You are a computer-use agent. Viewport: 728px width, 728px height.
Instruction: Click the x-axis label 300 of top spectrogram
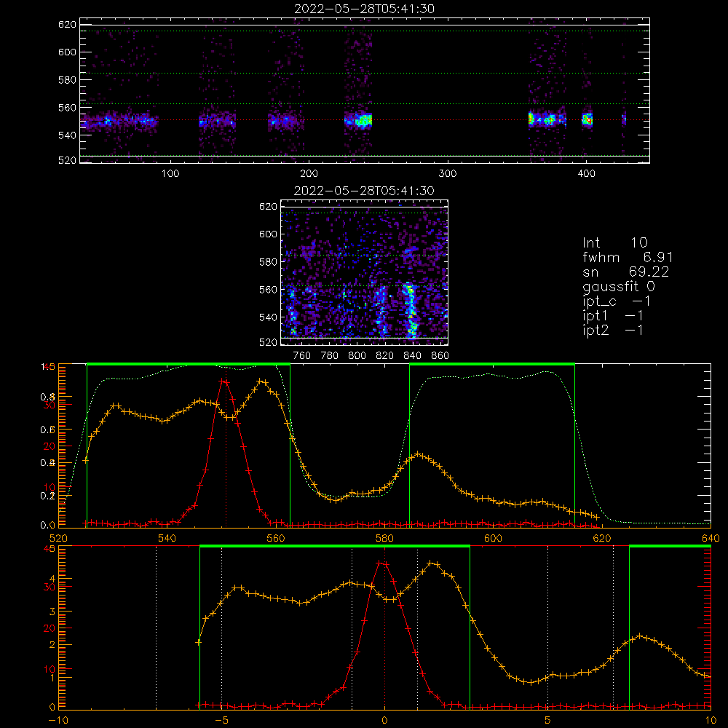[448, 174]
